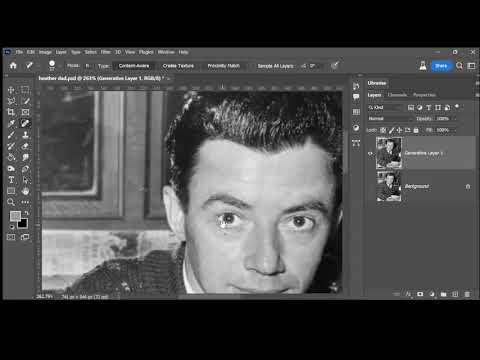Filter for type layers
480x360 pixels.
pyautogui.click(x=429, y=107)
